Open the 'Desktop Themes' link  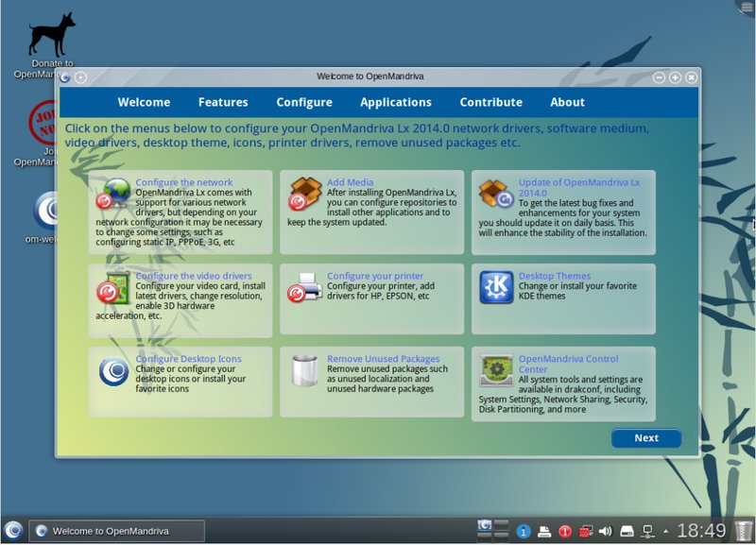coord(555,276)
